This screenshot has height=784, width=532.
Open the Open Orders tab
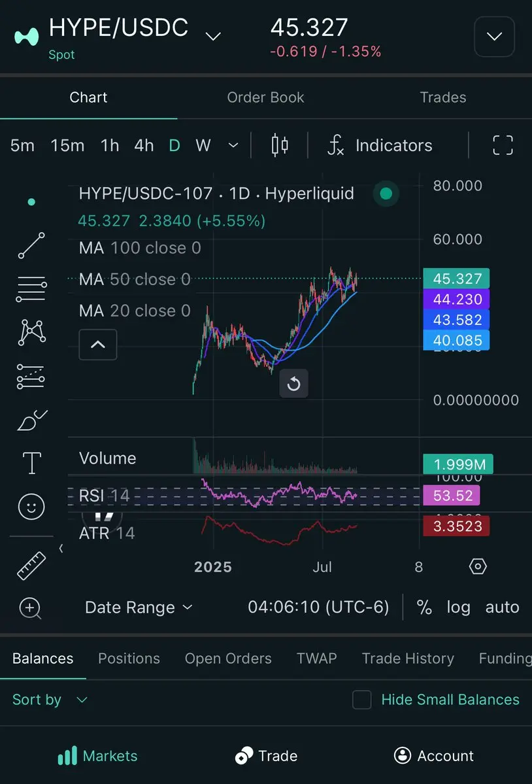pyautogui.click(x=228, y=658)
